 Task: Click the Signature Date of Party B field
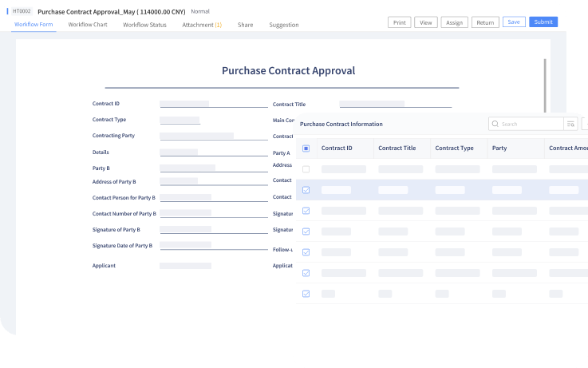click(x=214, y=245)
